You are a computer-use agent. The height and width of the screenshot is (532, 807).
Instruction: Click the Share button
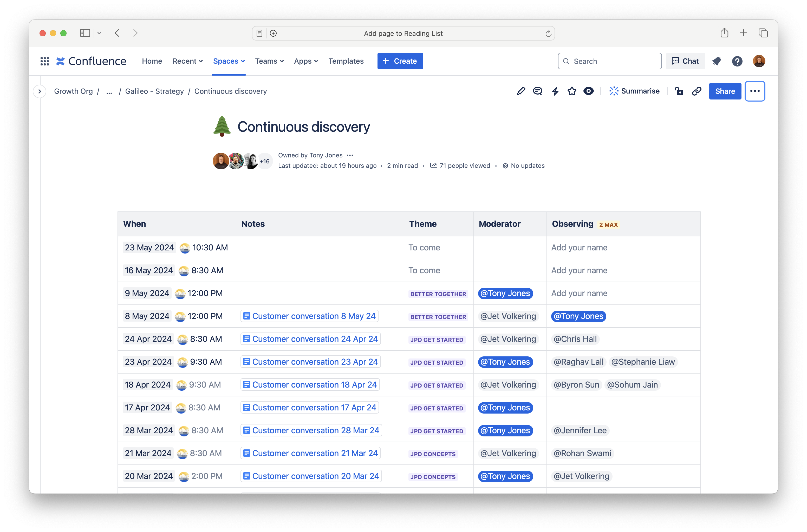725,91
